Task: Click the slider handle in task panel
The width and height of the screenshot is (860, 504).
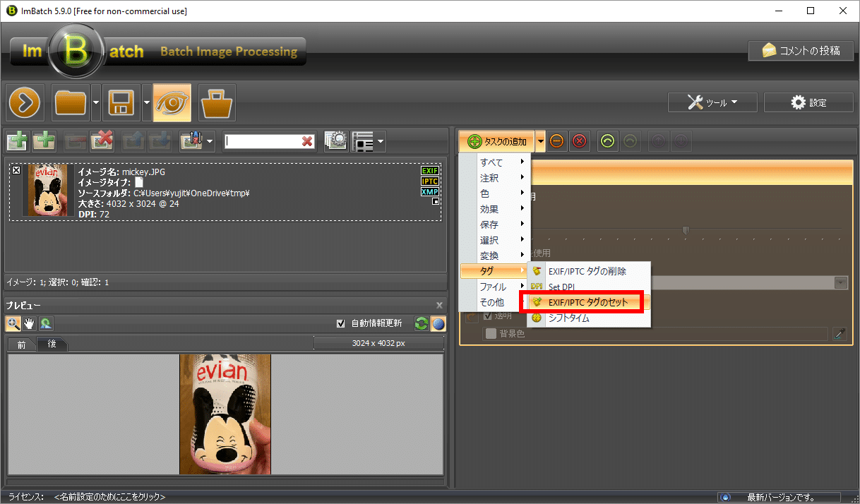Action: [685, 229]
